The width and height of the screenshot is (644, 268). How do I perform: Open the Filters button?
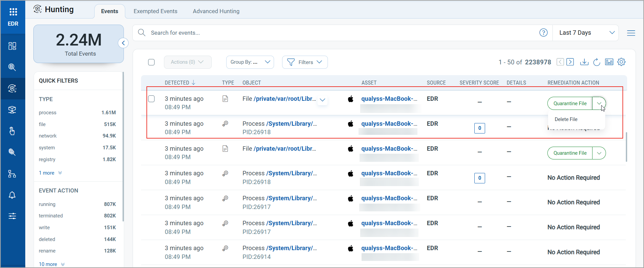pos(305,62)
